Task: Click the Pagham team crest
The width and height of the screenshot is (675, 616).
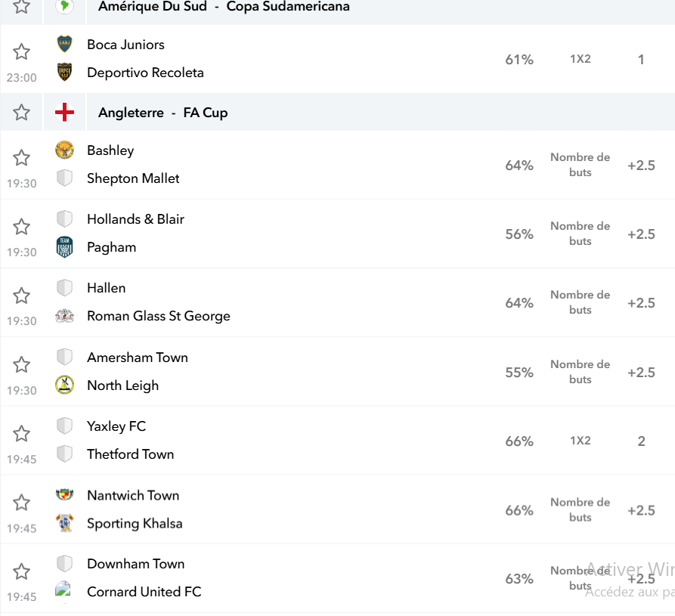Action: click(x=64, y=247)
